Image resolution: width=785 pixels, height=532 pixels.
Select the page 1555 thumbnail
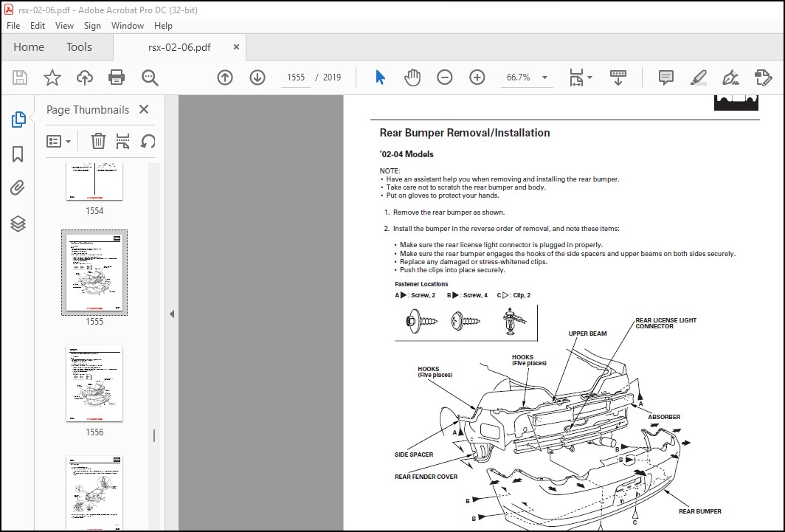(94, 273)
